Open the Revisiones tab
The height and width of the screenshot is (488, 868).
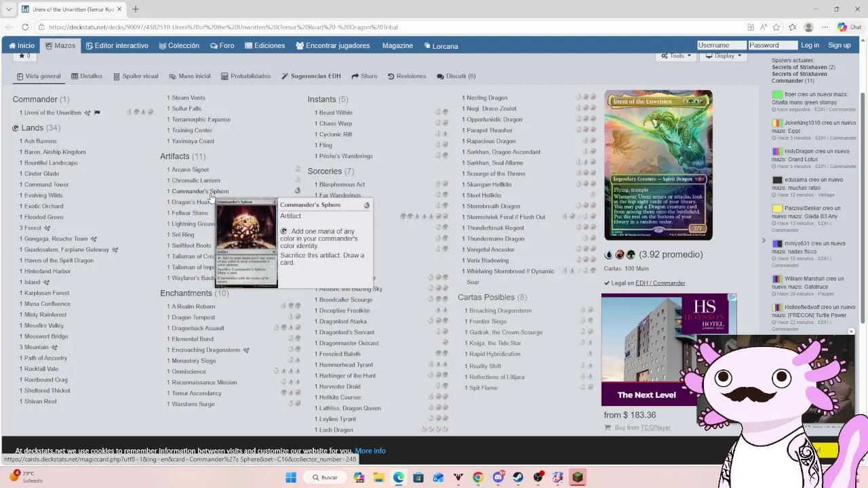(407, 76)
